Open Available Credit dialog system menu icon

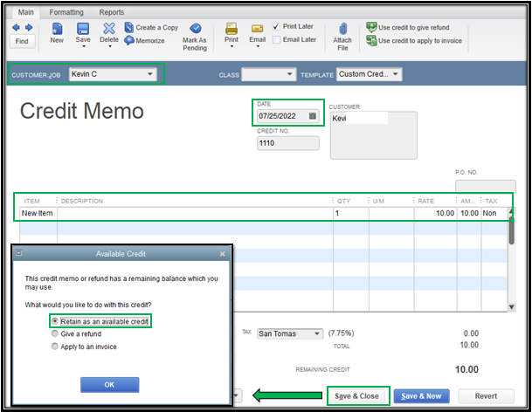pos(19,253)
